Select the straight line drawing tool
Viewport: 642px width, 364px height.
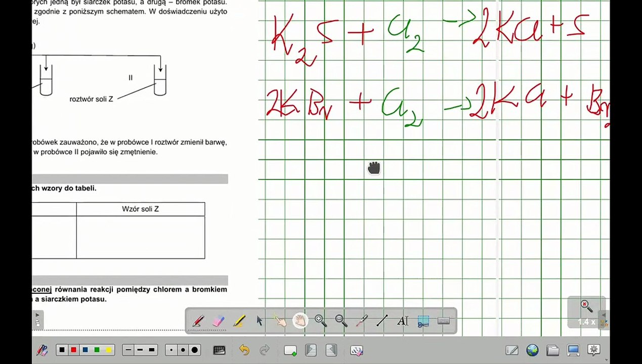click(382, 321)
